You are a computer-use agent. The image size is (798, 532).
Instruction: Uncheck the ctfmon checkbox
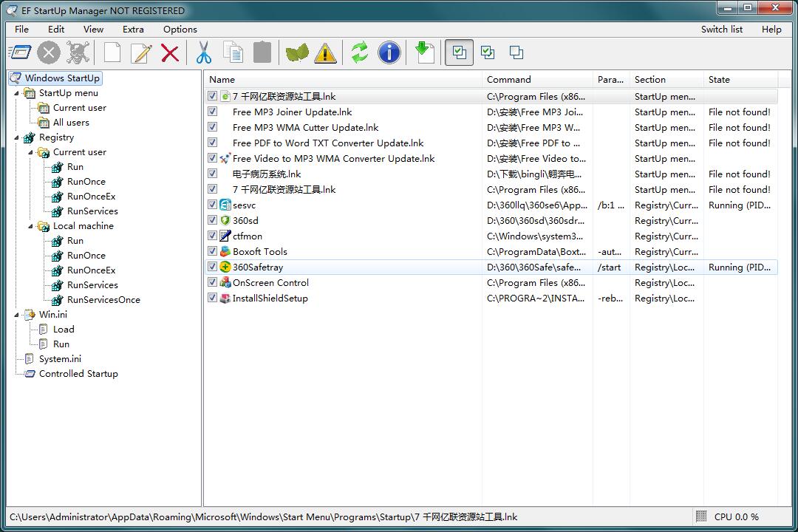(x=213, y=236)
